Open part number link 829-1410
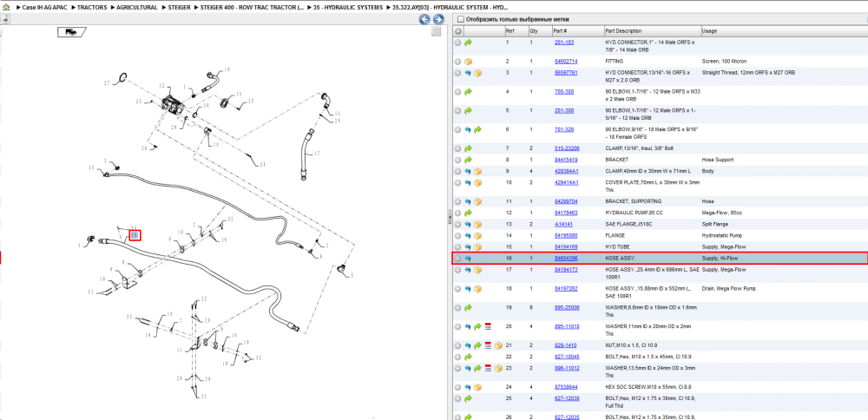868x420 pixels. (565, 345)
